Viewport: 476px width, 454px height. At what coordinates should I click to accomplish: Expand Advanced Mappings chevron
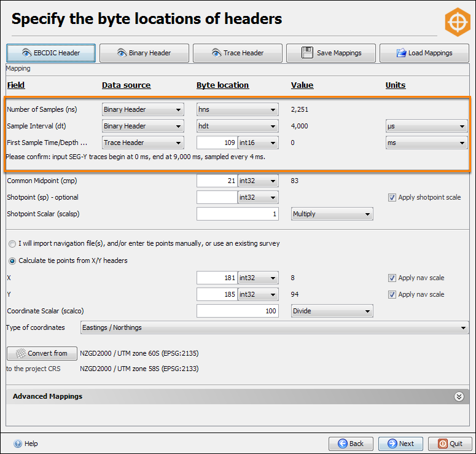(459, 396)
